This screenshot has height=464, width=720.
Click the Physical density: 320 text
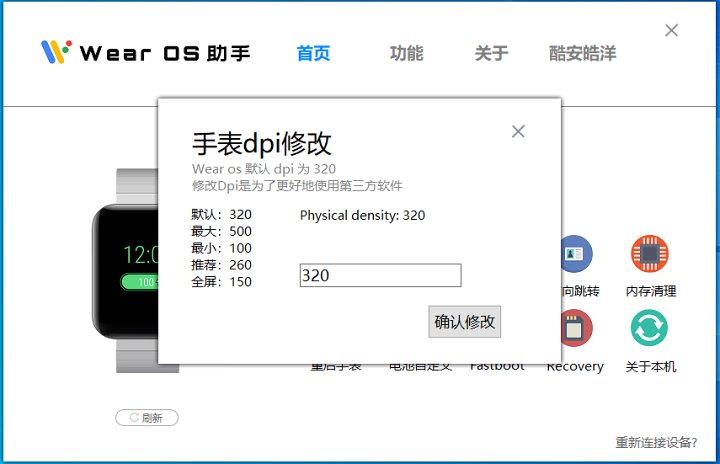coord(362,215)
